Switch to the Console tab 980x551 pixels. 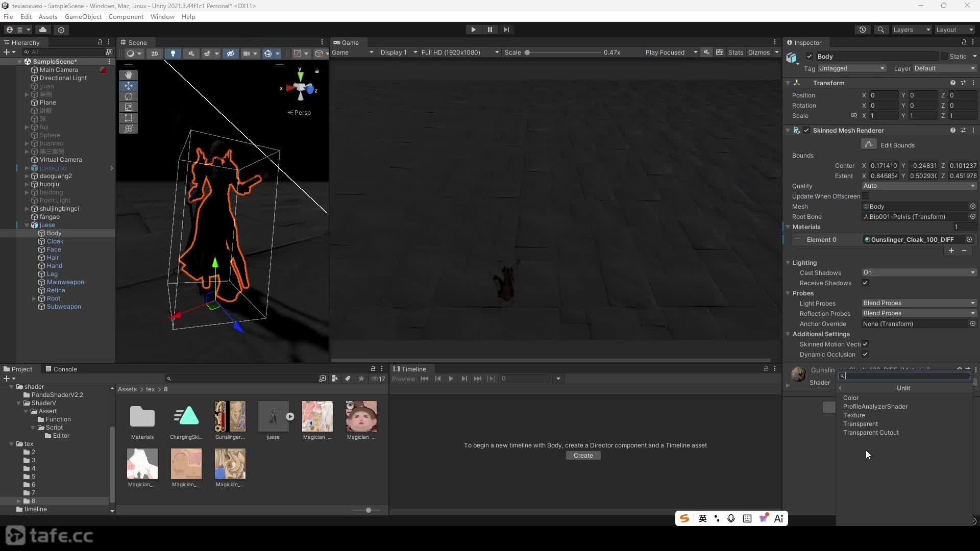tap(61, 369)
